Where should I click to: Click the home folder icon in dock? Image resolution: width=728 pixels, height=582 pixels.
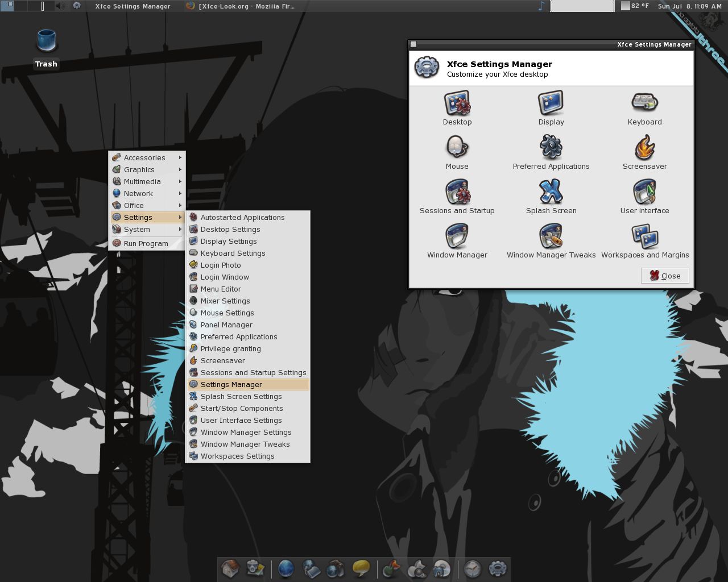pos(230,568)
